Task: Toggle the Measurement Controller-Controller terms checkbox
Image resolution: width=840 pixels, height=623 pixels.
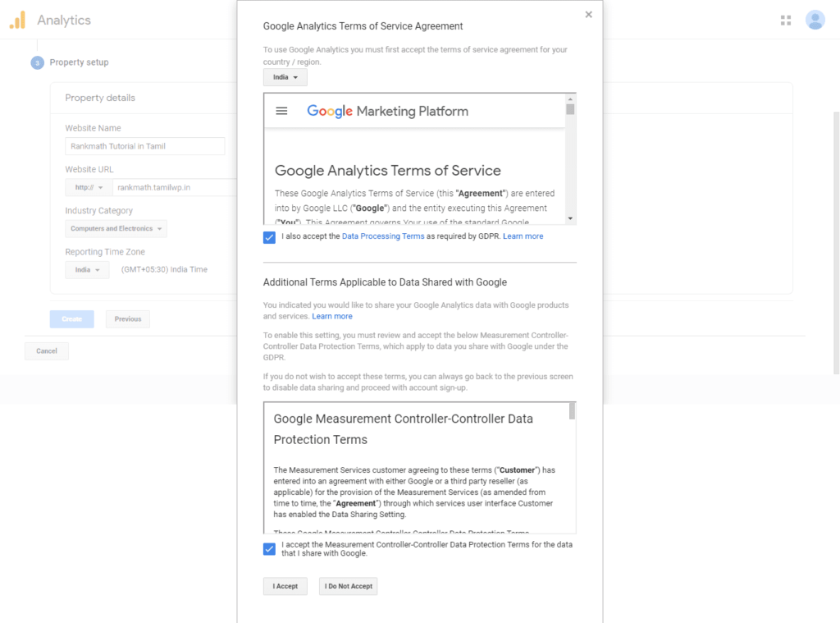Action: pyautogui.click(x=269, y=549)
